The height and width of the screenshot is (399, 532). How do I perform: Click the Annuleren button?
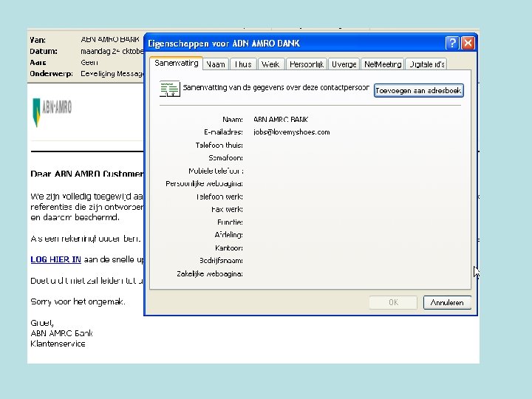(x=447, y=302)
